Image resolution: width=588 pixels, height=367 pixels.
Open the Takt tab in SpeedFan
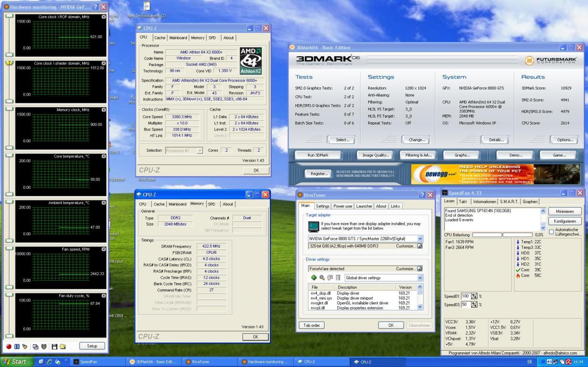point(463,201)
